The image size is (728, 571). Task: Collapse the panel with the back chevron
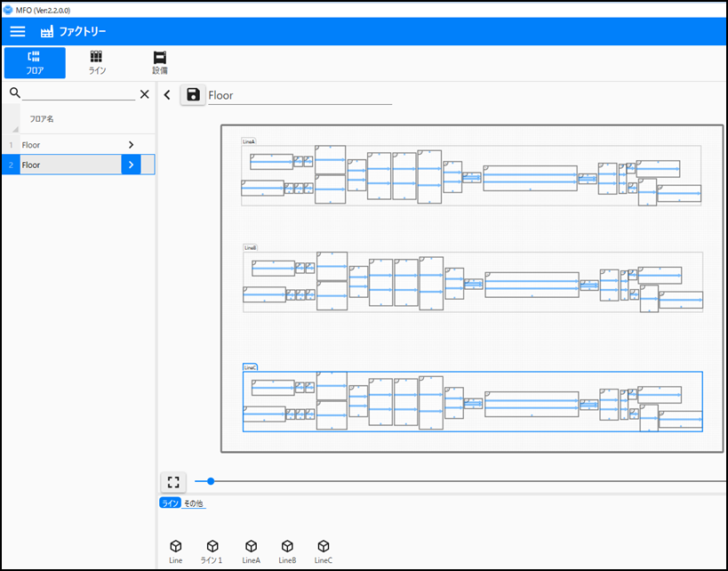pos(167,94)
